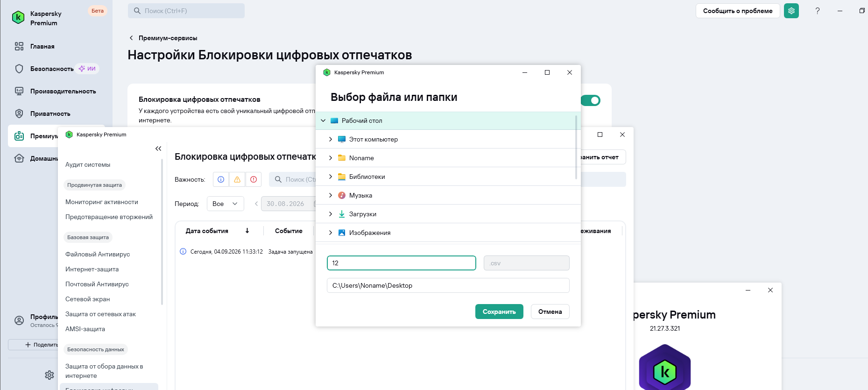Click the Wi-Fi home icon beside Домашн
The width and height of the screenshot is (868, 390).
[x=19, y=158]
